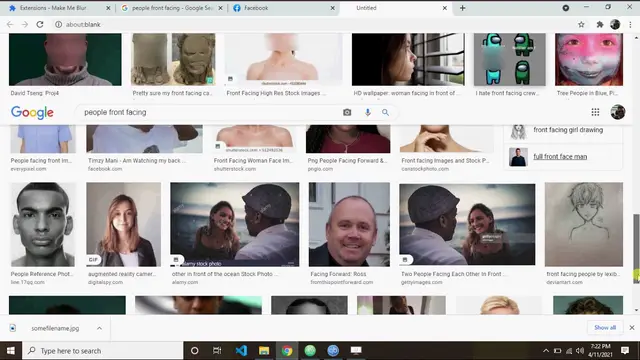Go back in browser history
Viewport: 640px width, 360px height.
pos(10,24)
